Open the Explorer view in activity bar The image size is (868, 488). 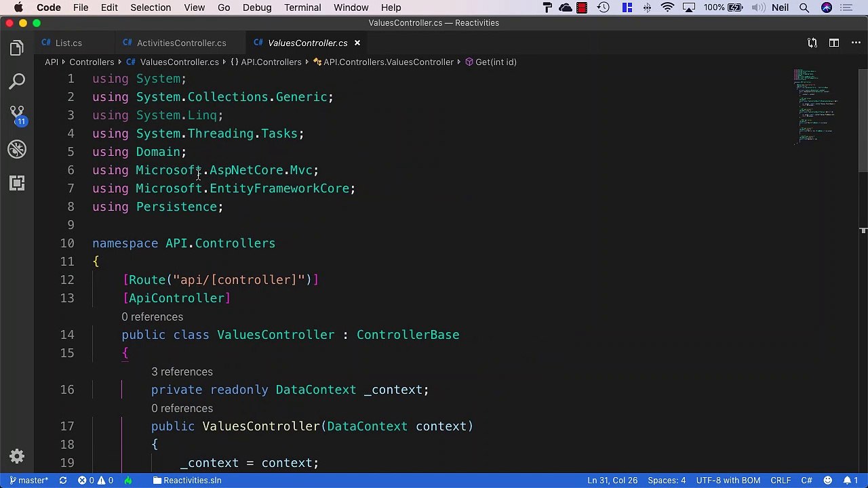point(17,48)
